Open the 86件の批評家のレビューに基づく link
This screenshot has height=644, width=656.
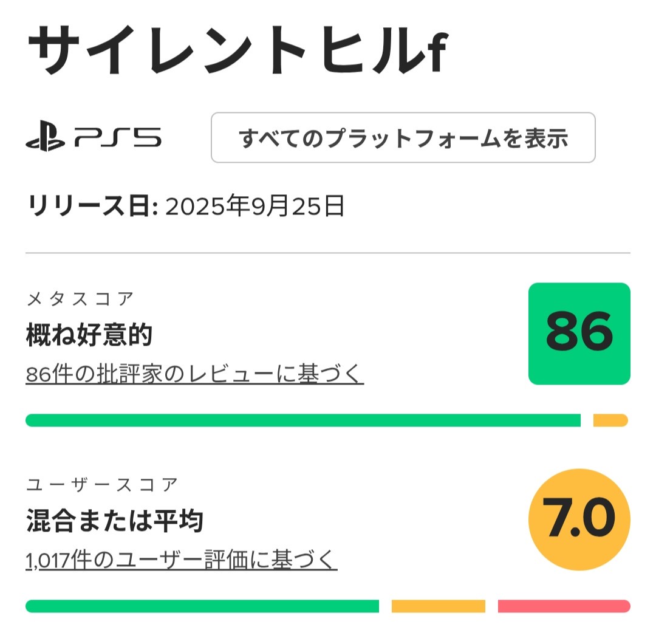pyautogui.click(x=195, y=374)
